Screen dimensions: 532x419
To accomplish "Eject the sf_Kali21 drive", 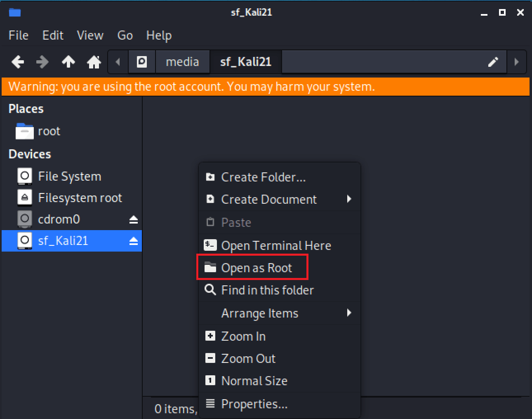I will [x=133, y=241].
